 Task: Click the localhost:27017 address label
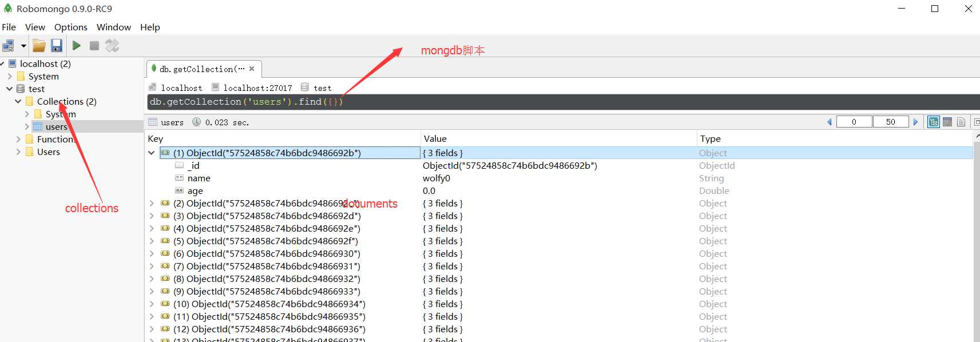257,88
